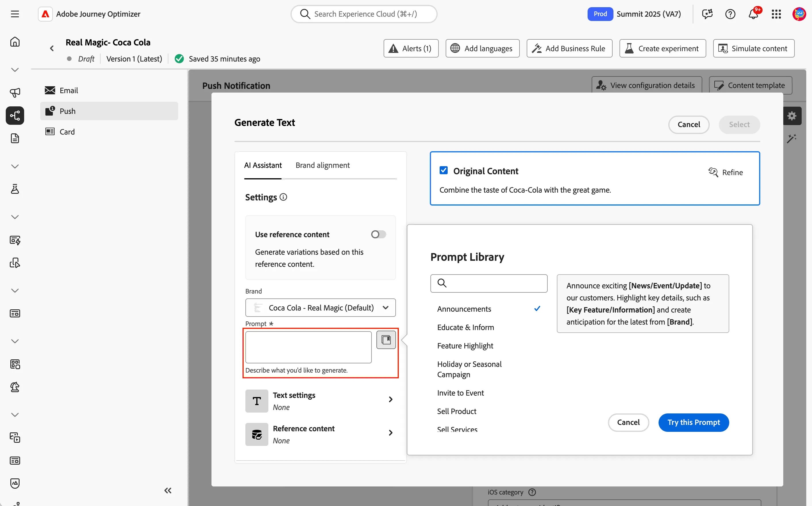Image resolution: width=812 pixels, height=506 pixels.
Task: Click the Settings info icon
Action: (x=283, y=197)
